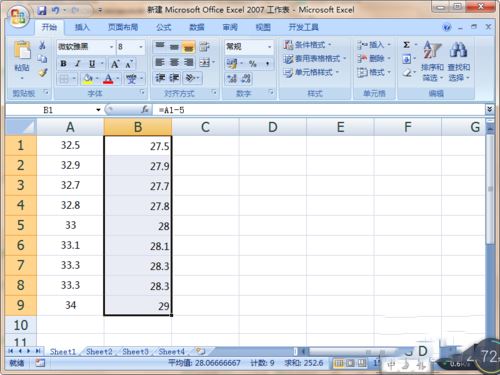The width and height of the screenshot is (500, 375).
Task: Toggle Bold formatting
Action: coord(63,63)
